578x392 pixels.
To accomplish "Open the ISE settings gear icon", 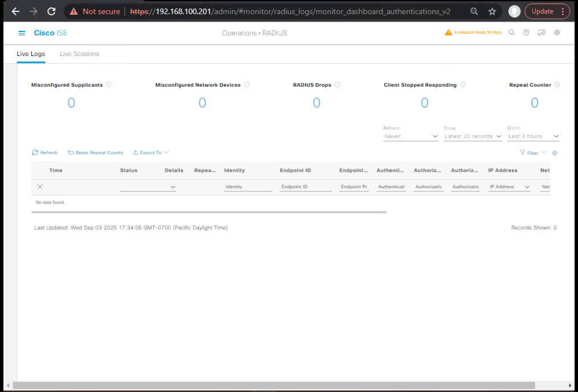I will (x=557, y=33).
